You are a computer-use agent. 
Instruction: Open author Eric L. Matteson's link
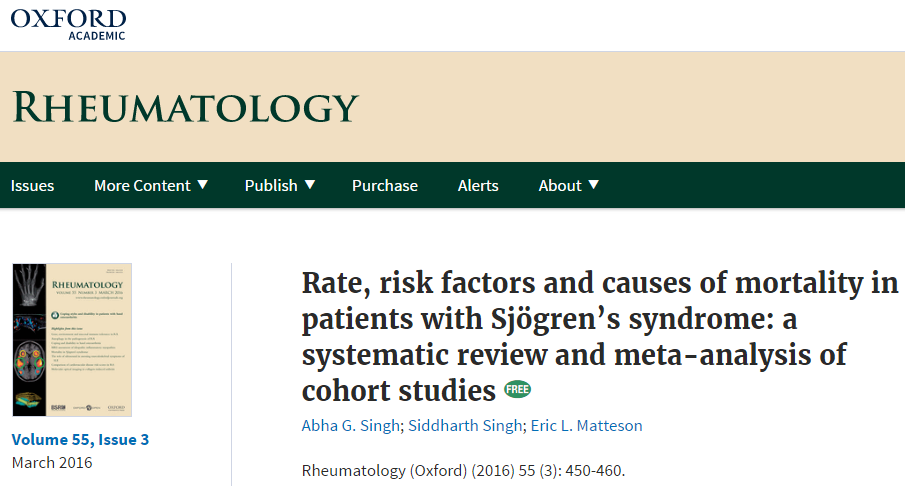(587, 426)
